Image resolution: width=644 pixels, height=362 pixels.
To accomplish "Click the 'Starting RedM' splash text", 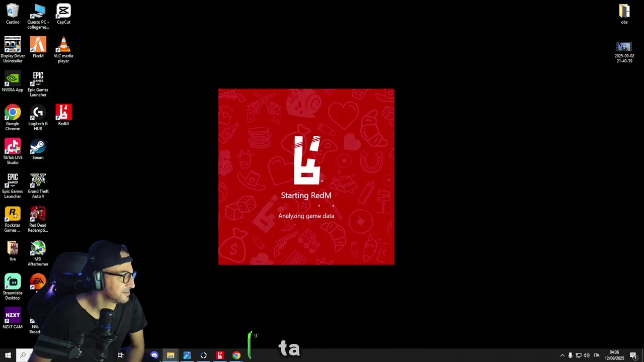I will coord(306,196).
